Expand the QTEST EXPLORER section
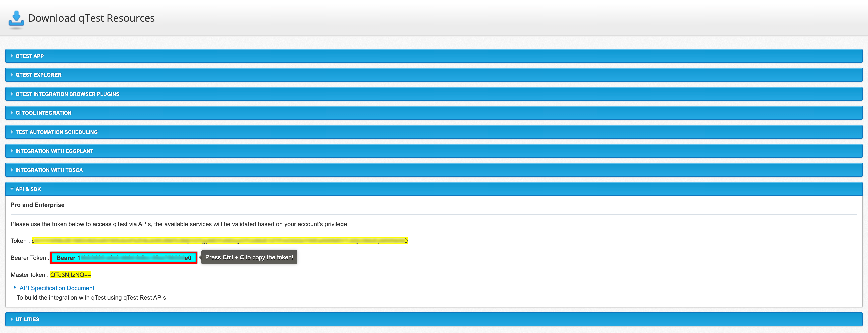868x333 pixels. (38, 75)
